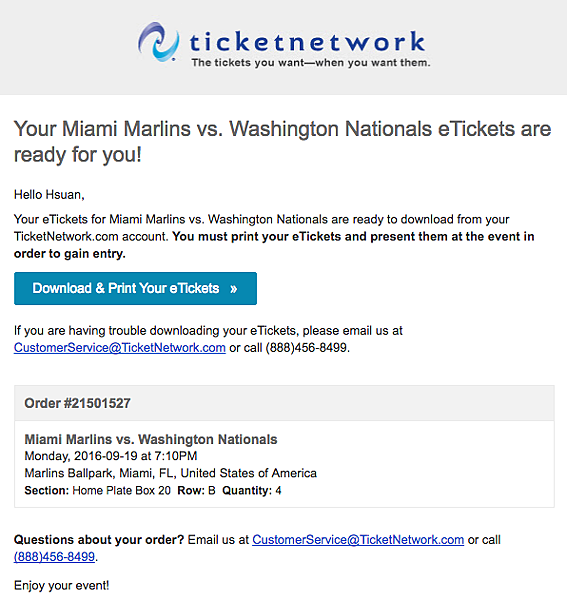Click the double-chevron arrow on the download button
Image resolution: width=567 pixels, height=600 pixels.
click(x=234, y=289)
